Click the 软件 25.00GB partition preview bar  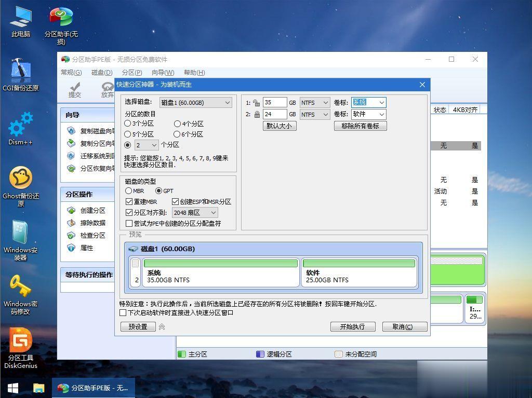(x=359, y=272)
